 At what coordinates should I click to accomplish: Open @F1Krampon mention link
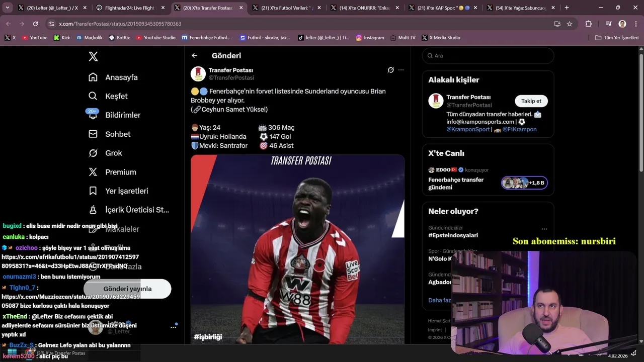[x=519, y=129]
